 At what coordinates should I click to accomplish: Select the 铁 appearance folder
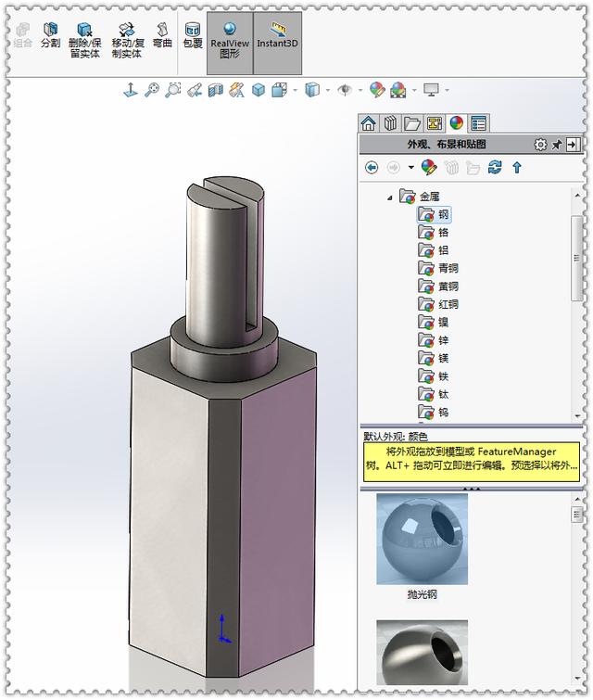(x=434, y=376)
